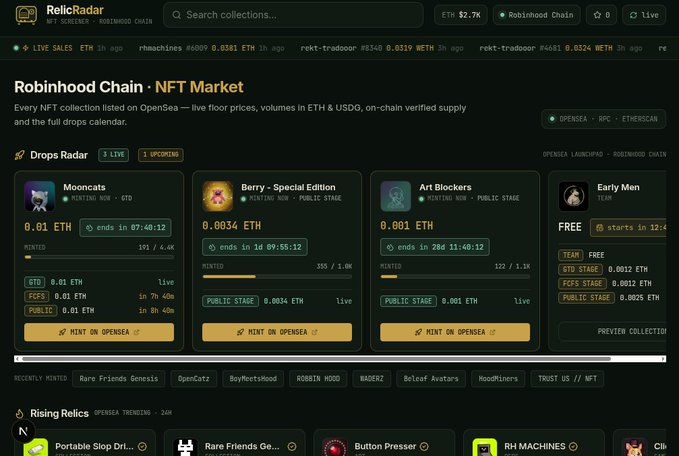Click the Rising Relics flame icon
The width and height of the screenshot is (679, 456).
pos(19,414)
